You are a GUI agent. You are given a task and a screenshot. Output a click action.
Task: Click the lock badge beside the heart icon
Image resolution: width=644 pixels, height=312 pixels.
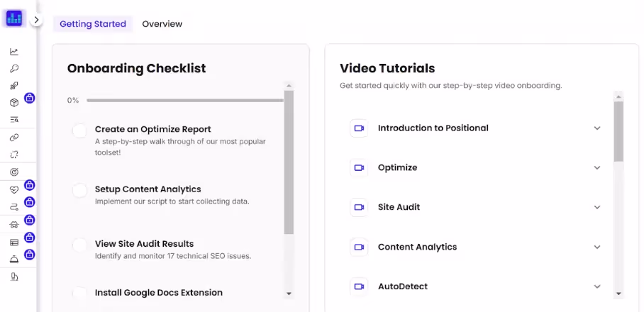click(29, 185)
